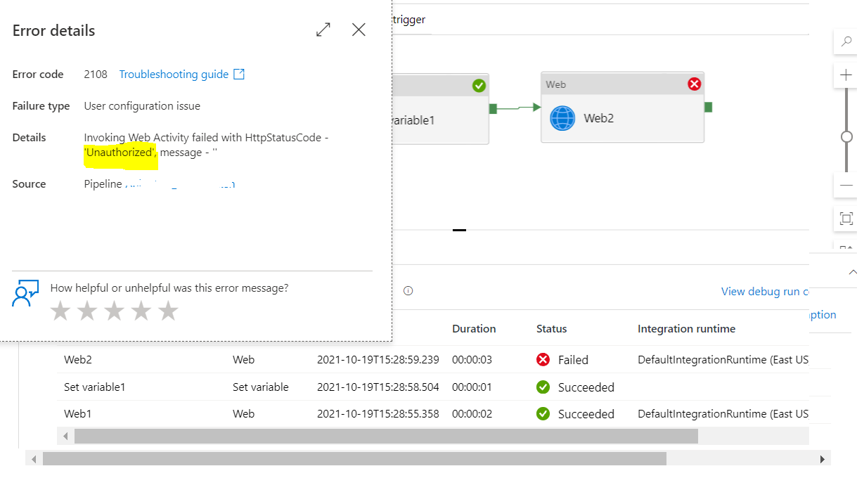Open the canvas search icon
Image resolution: width=864 pixels, height=504 pixels.
coord(846,41)
